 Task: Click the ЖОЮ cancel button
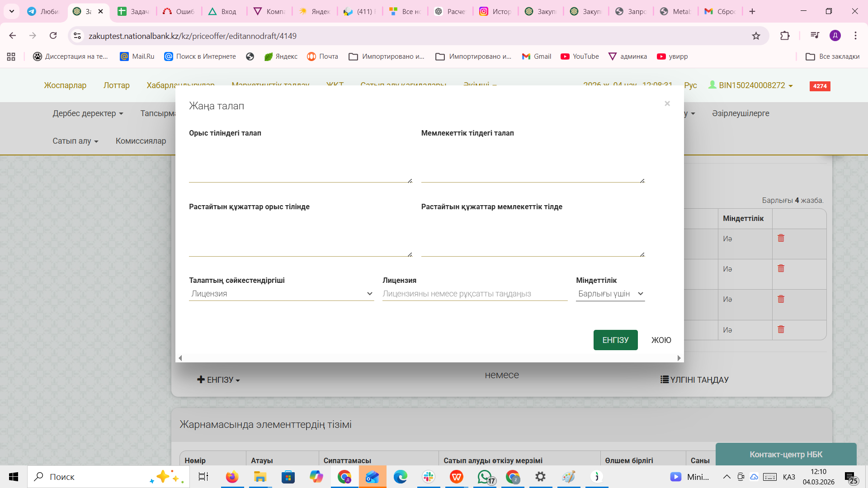pyautogui.click(x=661, y=340)
